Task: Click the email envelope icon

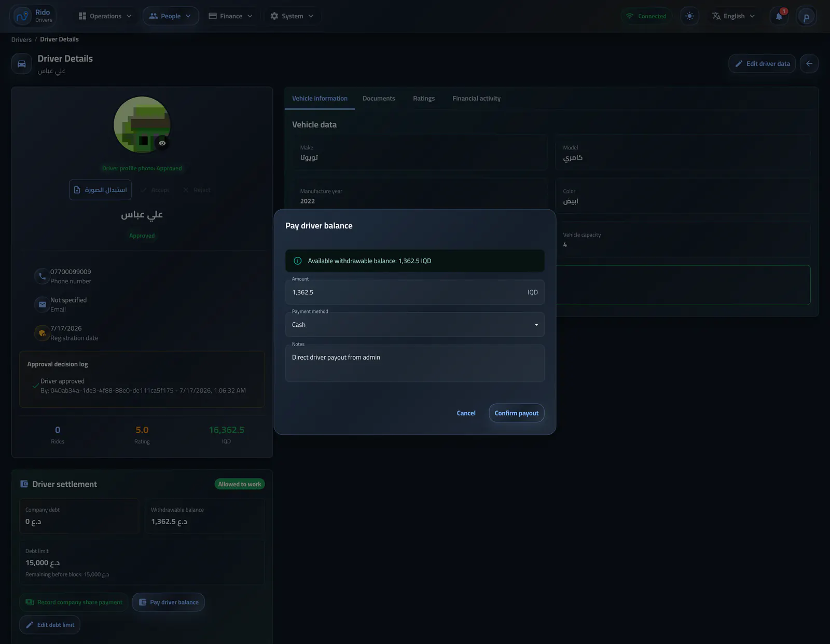Action: (42, 305)
